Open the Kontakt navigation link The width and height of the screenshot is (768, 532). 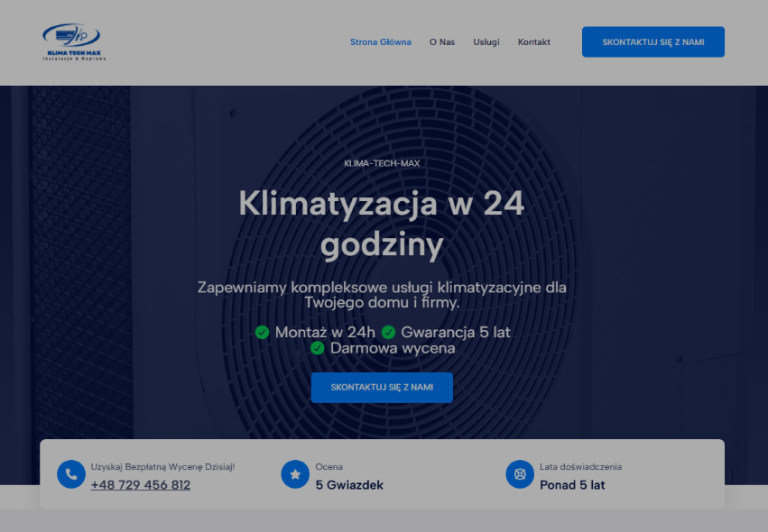(x=533, y=42)
